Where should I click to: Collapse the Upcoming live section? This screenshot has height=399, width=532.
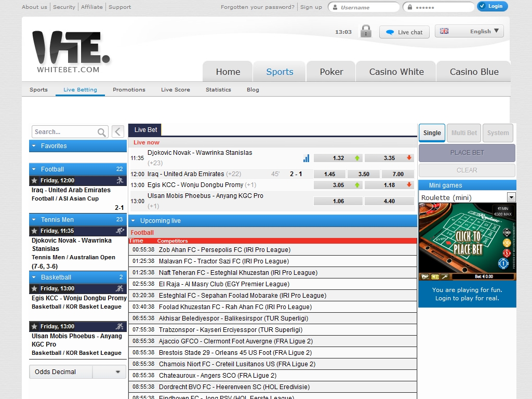point(133,221)
